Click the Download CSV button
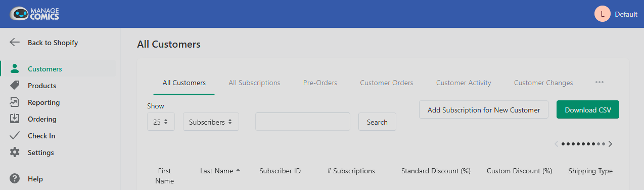 tap(588, 109)
